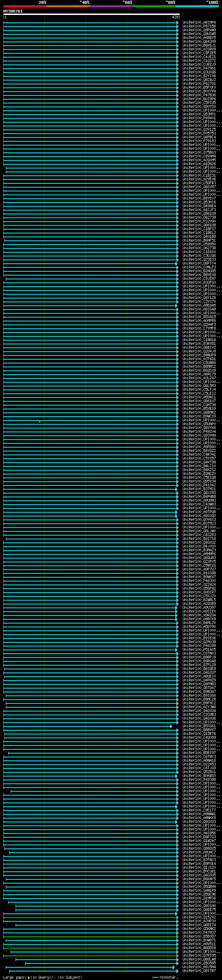
Task: Select hit UniRef100_P51405
Action: 199,650
